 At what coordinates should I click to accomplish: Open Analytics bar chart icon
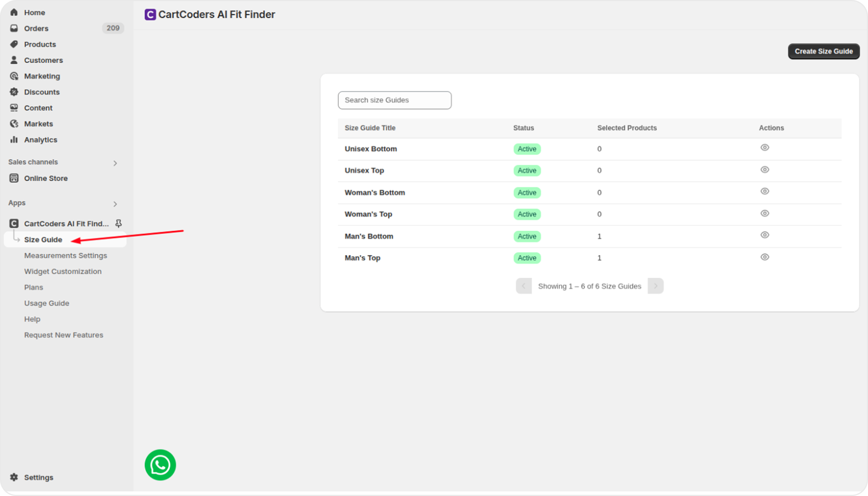14,140
